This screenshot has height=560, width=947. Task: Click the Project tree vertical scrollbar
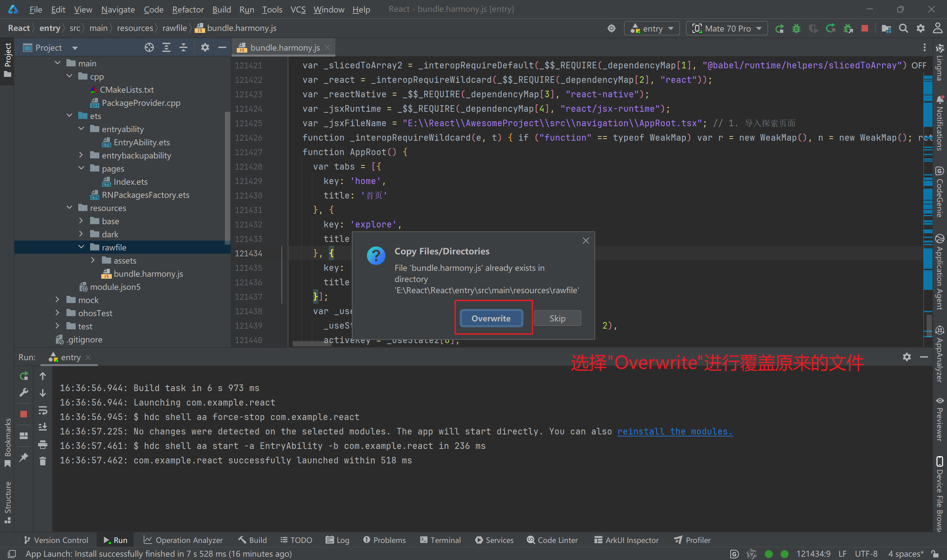pyautogui.click(x=227, y=177)
